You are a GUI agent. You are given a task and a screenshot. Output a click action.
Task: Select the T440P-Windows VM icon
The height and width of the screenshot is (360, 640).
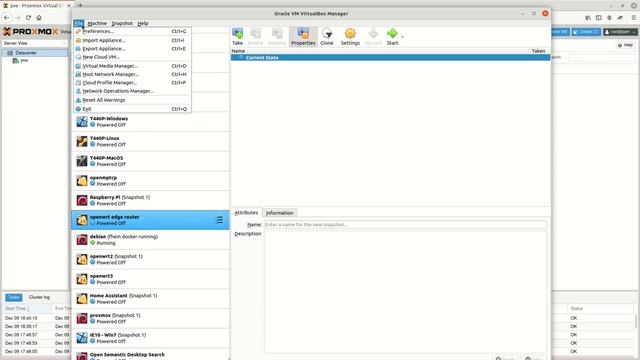point(82,122)
